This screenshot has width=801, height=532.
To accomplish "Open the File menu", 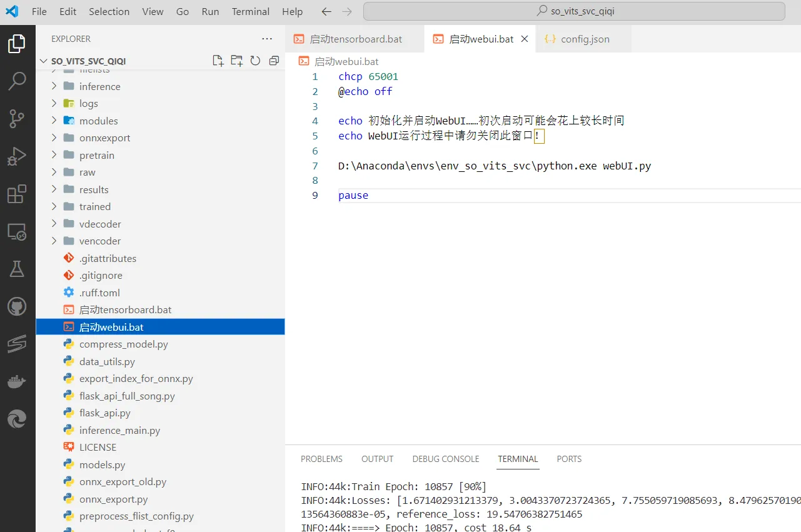I will click(x=39, y=11).
